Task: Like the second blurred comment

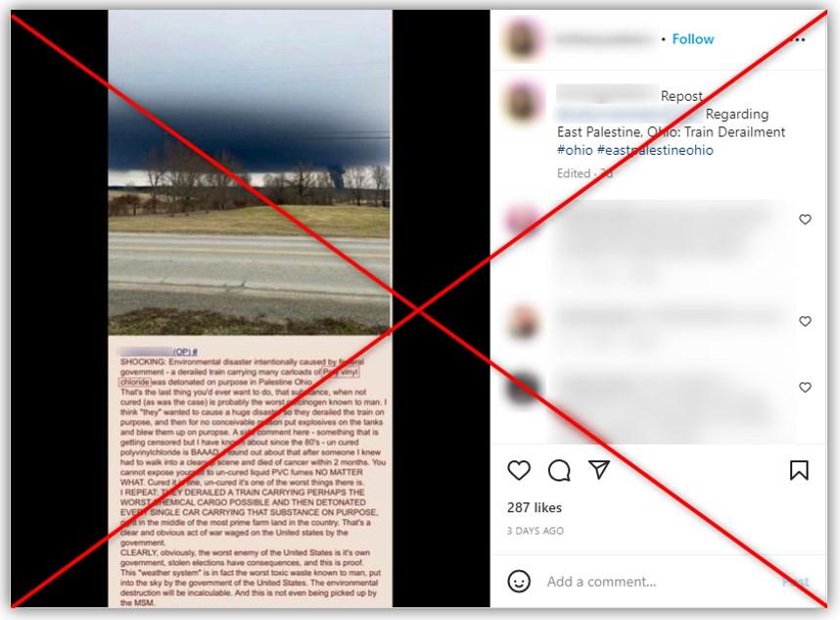Action: click(x=805, y=321)
